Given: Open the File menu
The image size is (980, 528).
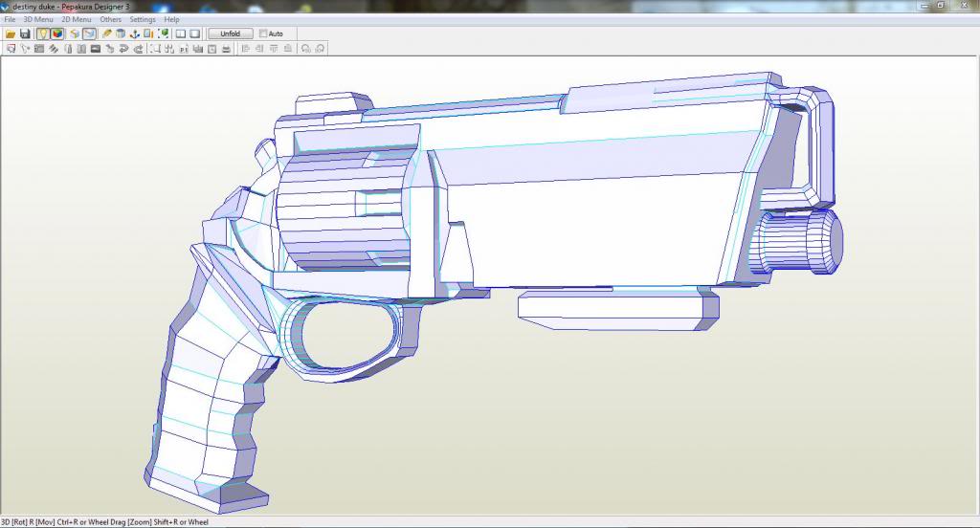Looking at the screenshot, I should click(x=10, y=19).
